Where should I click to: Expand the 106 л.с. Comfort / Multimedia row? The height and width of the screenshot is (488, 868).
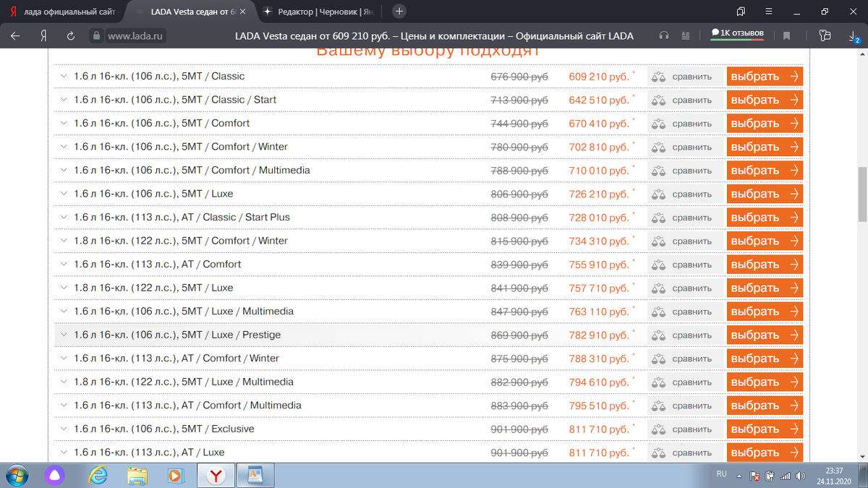pos(64,170)
